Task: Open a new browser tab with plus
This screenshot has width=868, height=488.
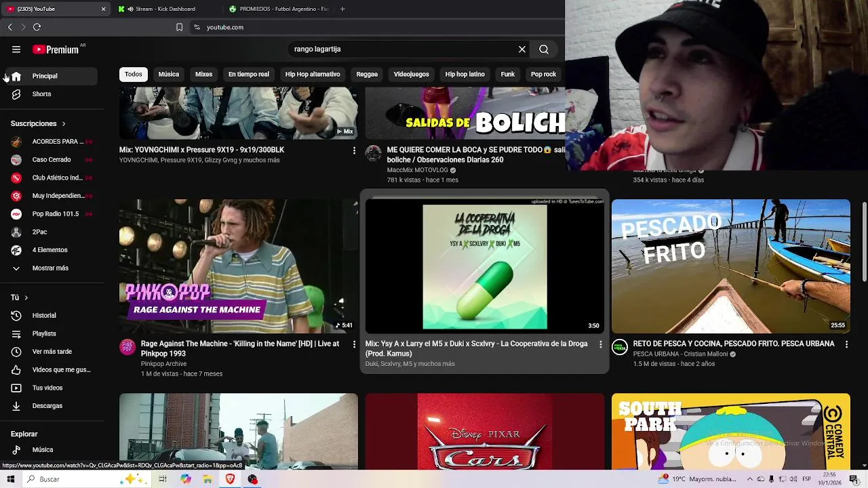Action: click(342, 9)
